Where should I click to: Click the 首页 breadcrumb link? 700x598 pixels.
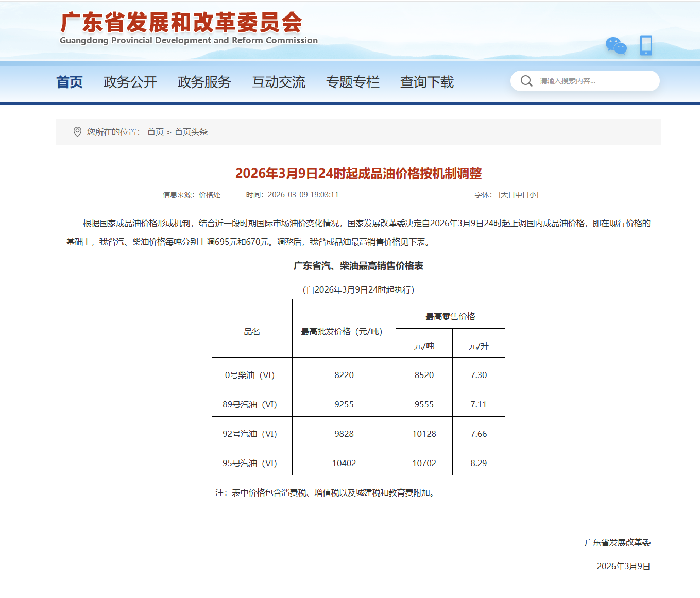[x=156, y=132]
